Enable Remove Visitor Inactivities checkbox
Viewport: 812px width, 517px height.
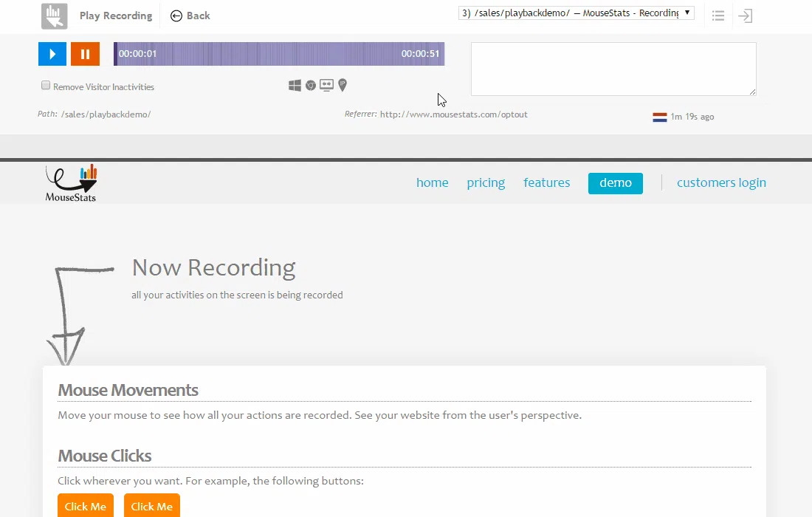coord(46,86)
